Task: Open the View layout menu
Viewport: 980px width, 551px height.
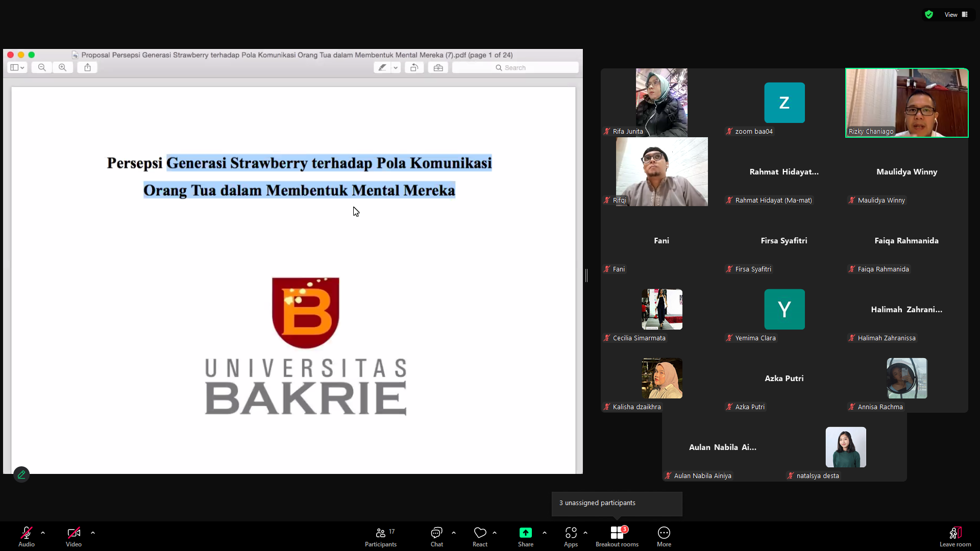Action: click(x=956, y=15)
